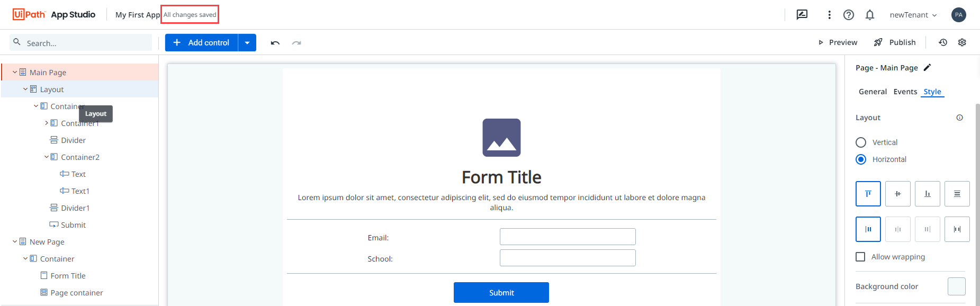Click the Publish button
Viewport: 980px width, 306px height.
[x=895, y=42]
